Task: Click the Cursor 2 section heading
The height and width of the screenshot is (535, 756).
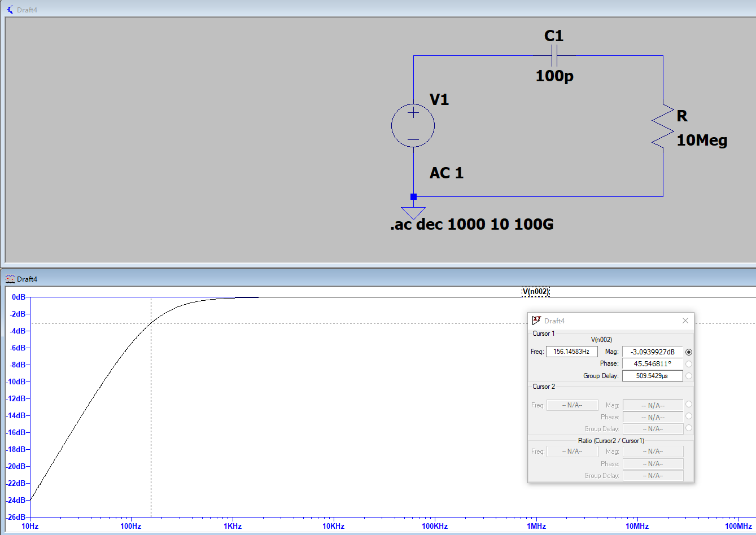Action: point(544,387)
